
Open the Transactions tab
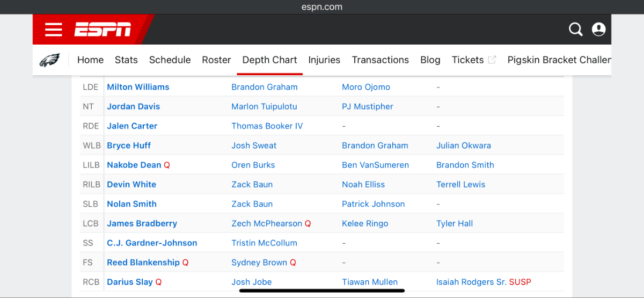380,60
